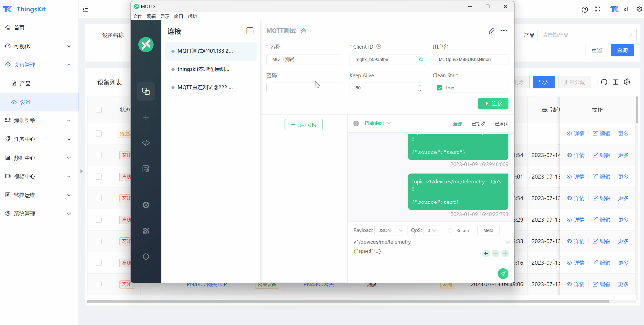The width and height of the screenshot is (644, 325).
Task: Click the send message paper plane button
Action: pos(503,273)
